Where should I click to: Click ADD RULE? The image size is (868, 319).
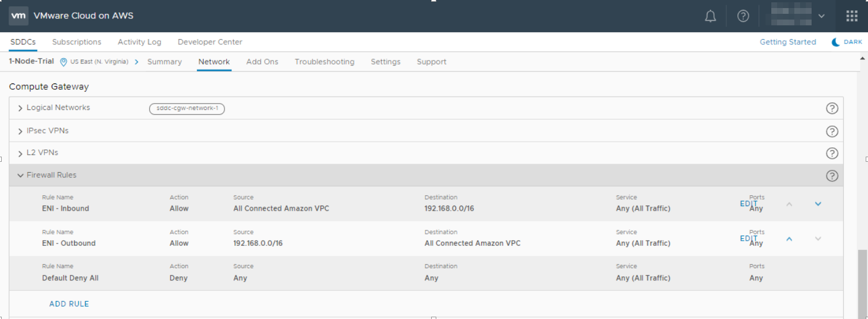tap(69, 304)
